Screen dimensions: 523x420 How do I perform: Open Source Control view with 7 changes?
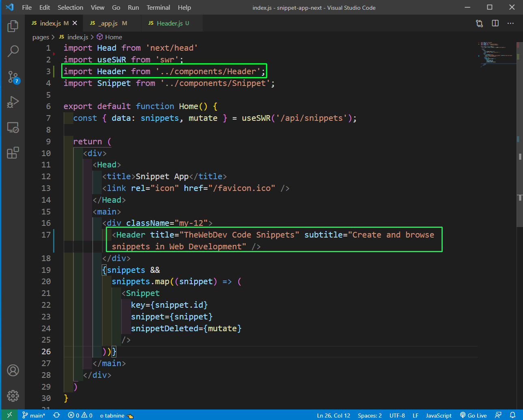(13, 77)
